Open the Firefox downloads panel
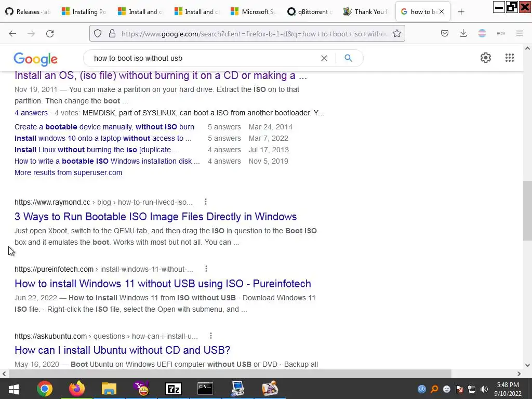 [x=463, y=33]
